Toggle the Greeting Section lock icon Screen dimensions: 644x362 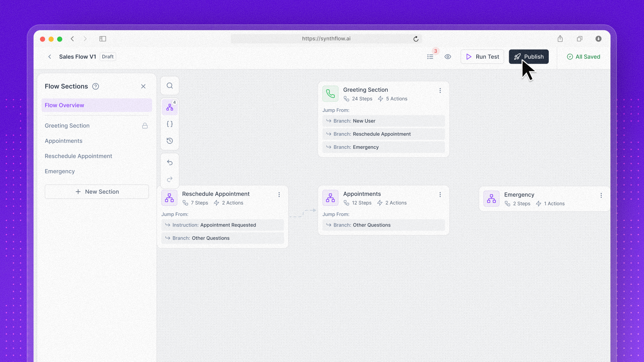(145, 126)
